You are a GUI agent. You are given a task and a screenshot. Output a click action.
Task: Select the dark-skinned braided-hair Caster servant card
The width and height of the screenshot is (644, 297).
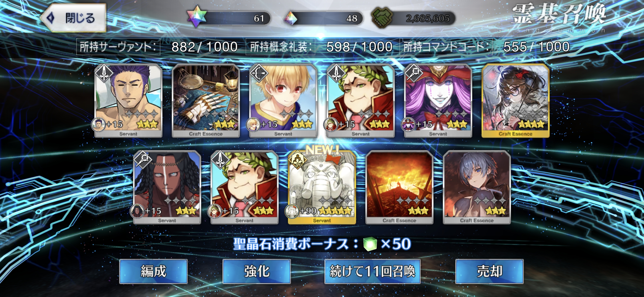pyautogui.click(x=167, y=187)
